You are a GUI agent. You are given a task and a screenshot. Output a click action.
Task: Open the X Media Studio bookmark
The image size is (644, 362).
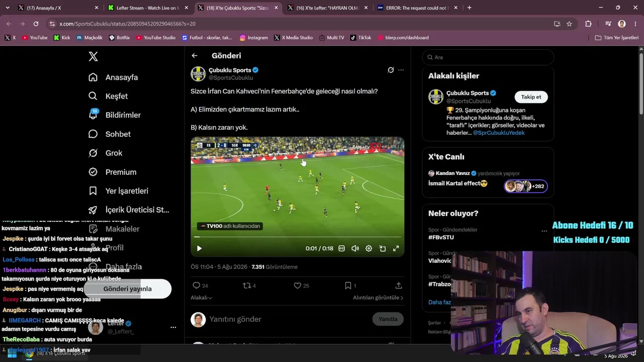[293, 38]
